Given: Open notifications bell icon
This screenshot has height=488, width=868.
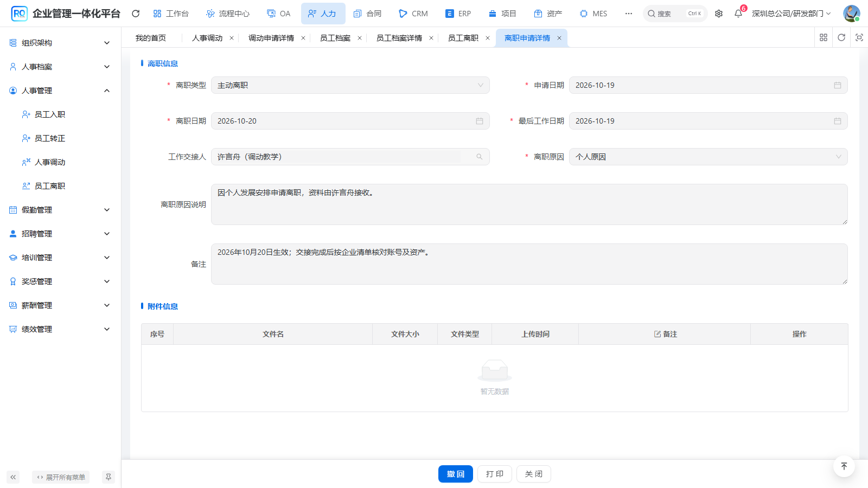Looking at the screenshot, I should tap(738, 14).
